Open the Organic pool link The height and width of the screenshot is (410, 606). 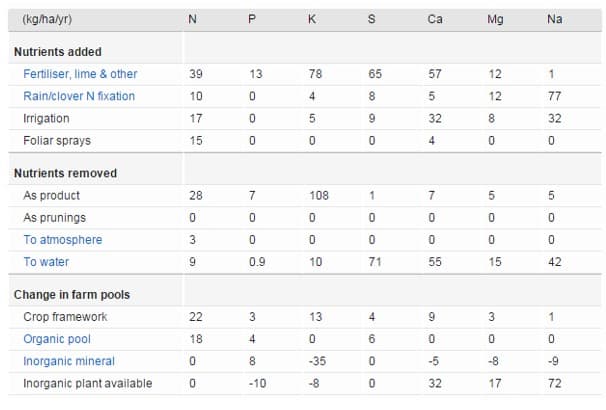coord(59,339)
